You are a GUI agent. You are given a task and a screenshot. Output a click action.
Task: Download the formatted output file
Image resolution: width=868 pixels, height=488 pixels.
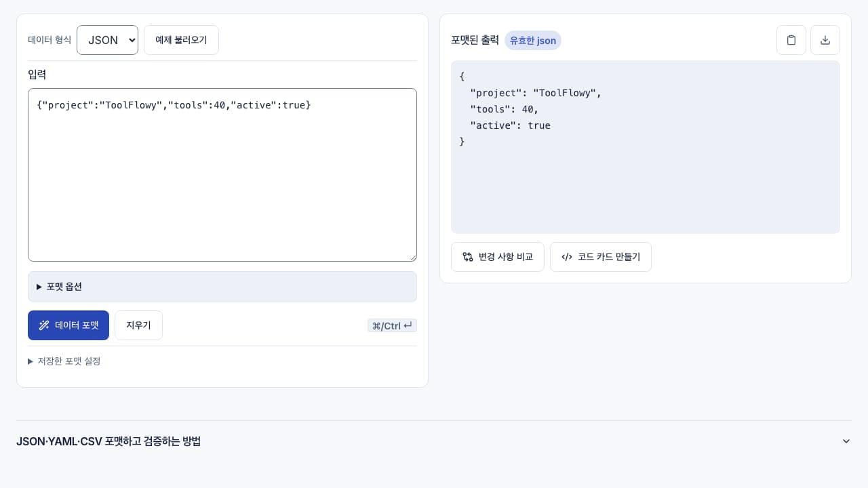825,40
